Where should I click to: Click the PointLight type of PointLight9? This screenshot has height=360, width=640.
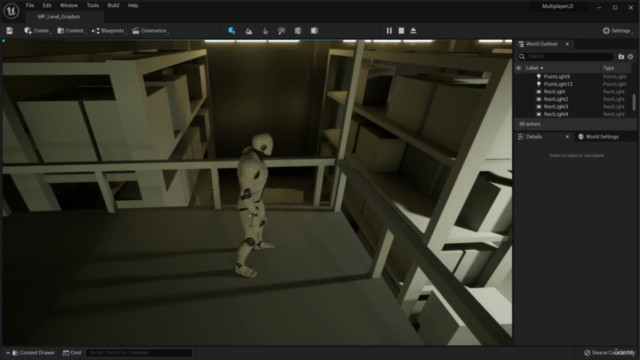(x=614, y=77)
